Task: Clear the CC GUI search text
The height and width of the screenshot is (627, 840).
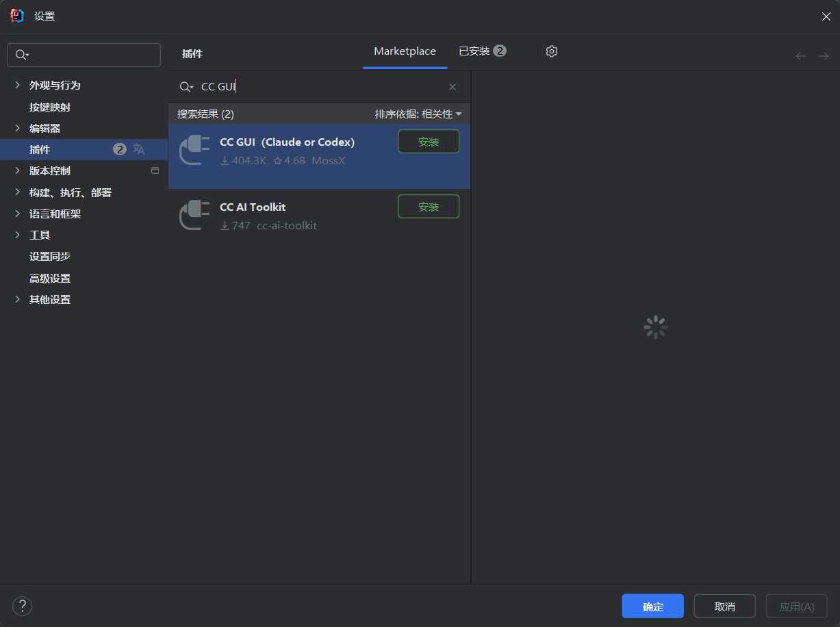Action: pos(453,87)
